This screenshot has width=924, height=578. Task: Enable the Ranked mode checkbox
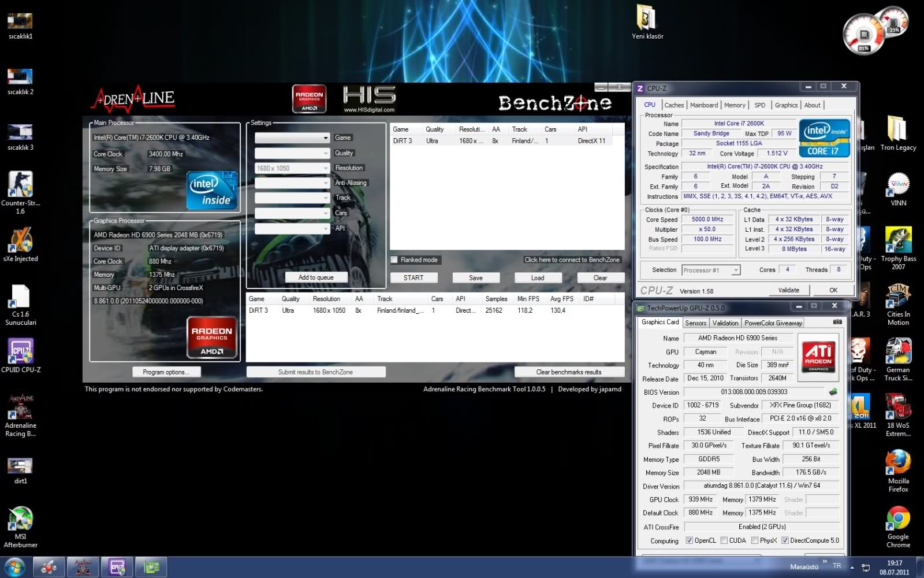tap(394, 260)
